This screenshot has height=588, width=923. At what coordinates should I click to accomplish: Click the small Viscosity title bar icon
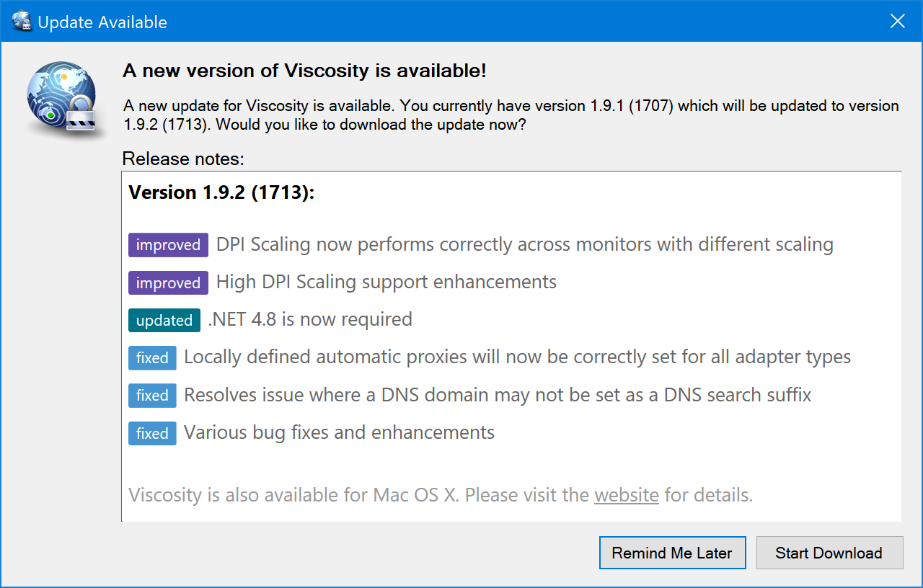click(x=22, y=22)
